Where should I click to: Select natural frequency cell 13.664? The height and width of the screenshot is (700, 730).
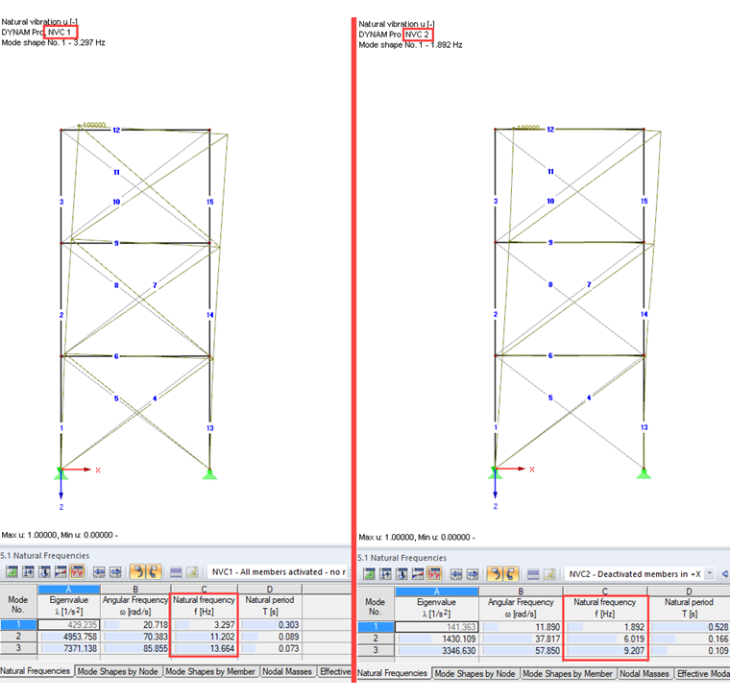(x=205, y=648)
